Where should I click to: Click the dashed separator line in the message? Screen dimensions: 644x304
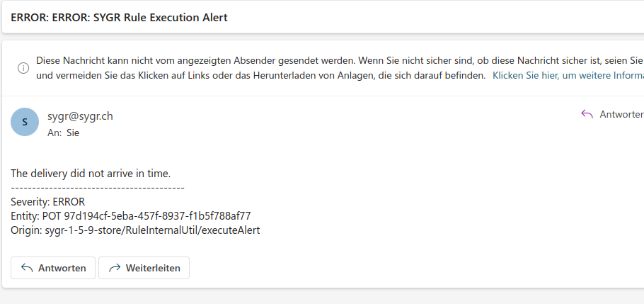[x=98, y=188]
